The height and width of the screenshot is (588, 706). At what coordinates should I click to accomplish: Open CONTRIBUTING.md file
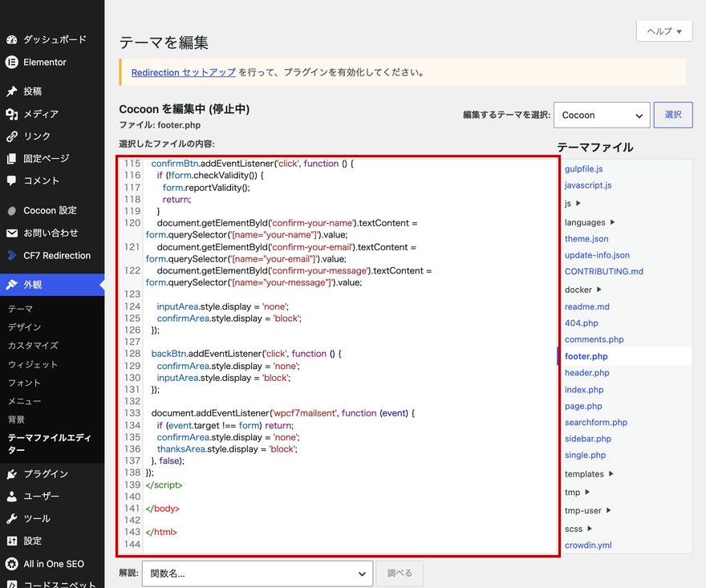(604, 271)
